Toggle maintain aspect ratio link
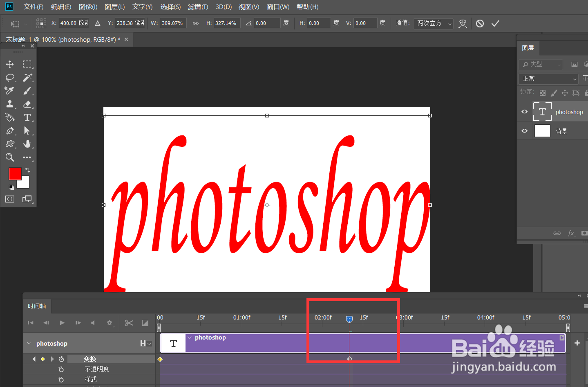 (x=196, y=23)
